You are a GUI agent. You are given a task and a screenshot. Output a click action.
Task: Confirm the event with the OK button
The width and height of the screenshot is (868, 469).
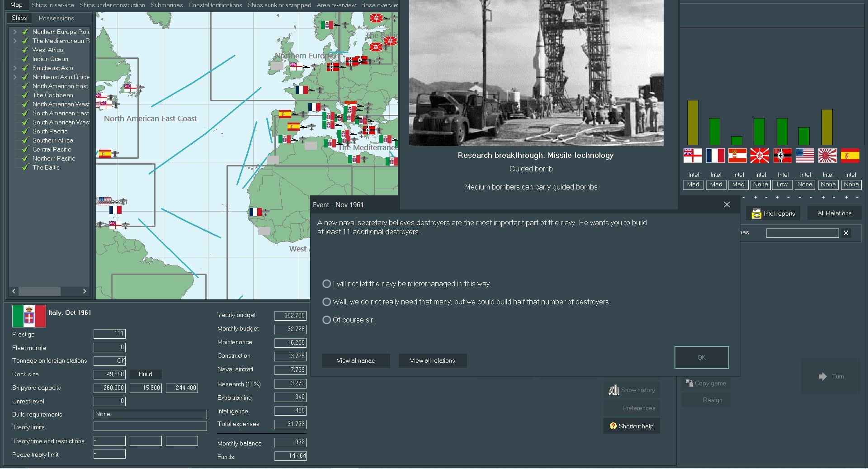(x=702, y=357)
